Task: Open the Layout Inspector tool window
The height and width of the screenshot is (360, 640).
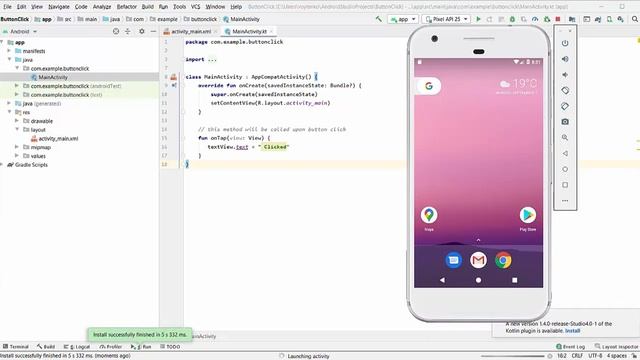Action: pos(616,347)
